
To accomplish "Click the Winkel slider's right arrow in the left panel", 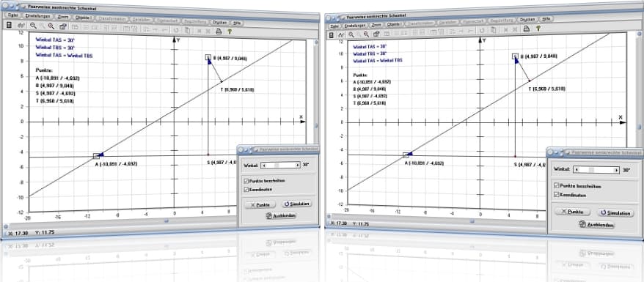I will 297,166.
